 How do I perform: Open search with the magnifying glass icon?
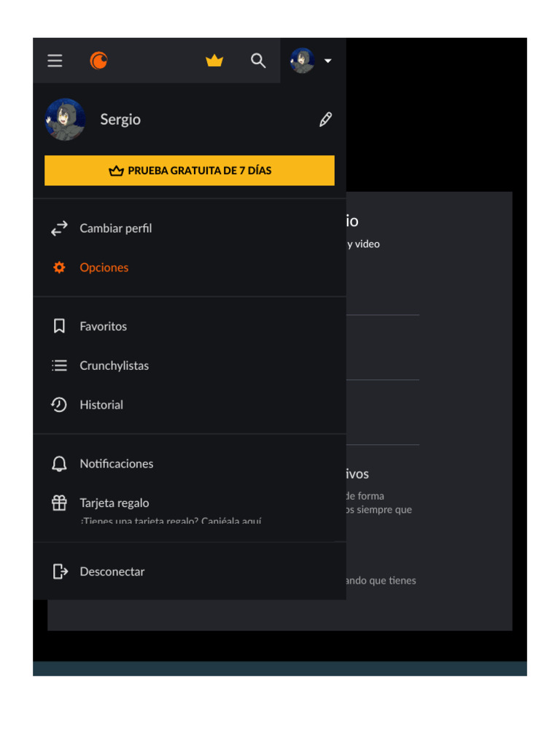[258, 61]
